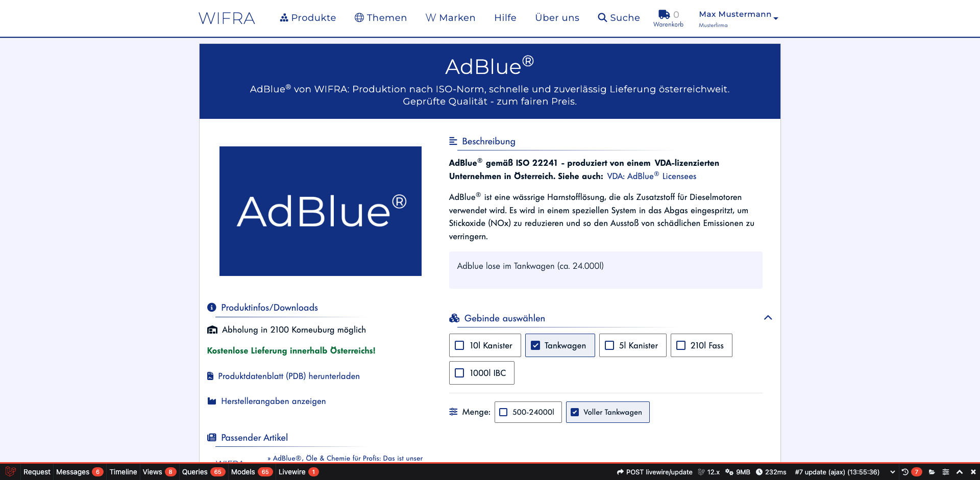This screenshot has height=480, width=980.
Task: Close the debugbar with X icon
Action: 973,472
